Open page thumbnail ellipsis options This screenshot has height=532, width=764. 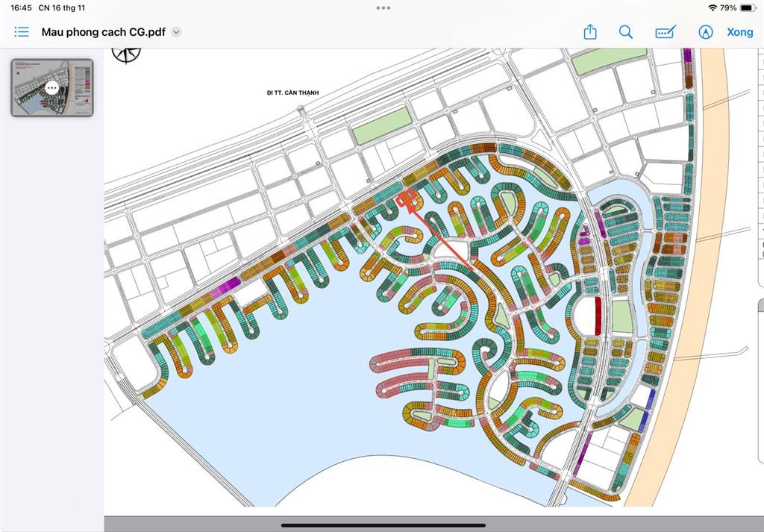coord(51,87)
